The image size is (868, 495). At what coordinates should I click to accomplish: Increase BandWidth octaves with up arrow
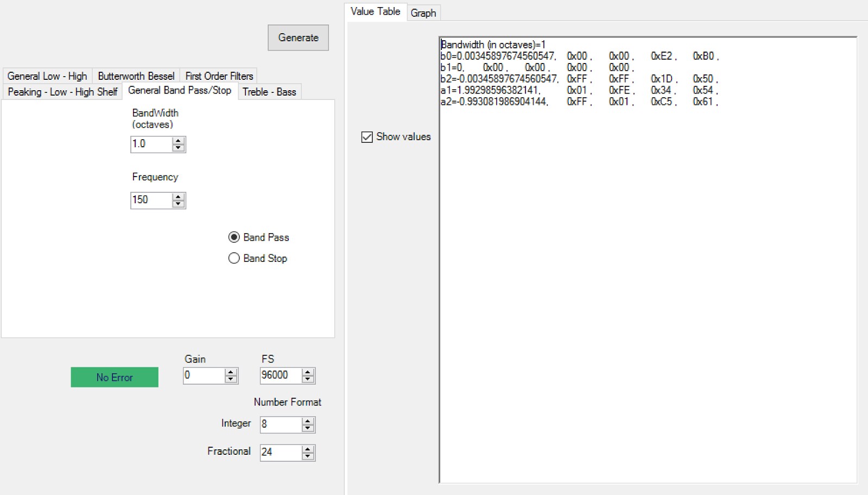coord(178,141)
